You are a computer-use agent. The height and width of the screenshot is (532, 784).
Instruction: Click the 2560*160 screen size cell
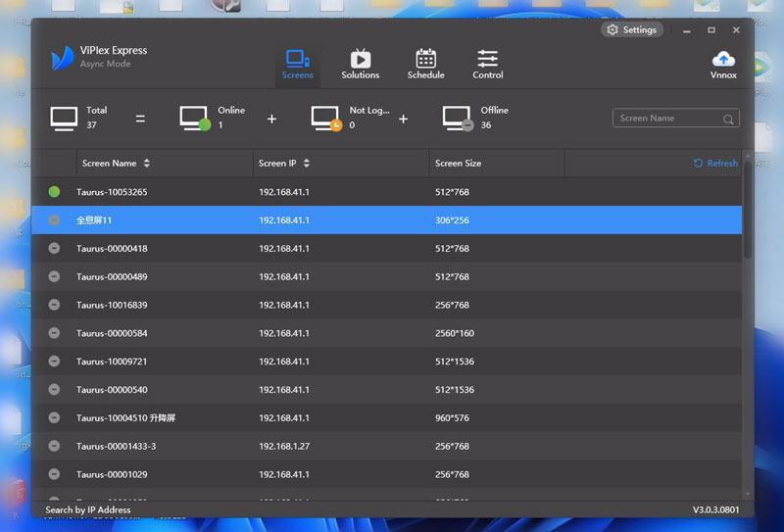click(x=455, y=333)
